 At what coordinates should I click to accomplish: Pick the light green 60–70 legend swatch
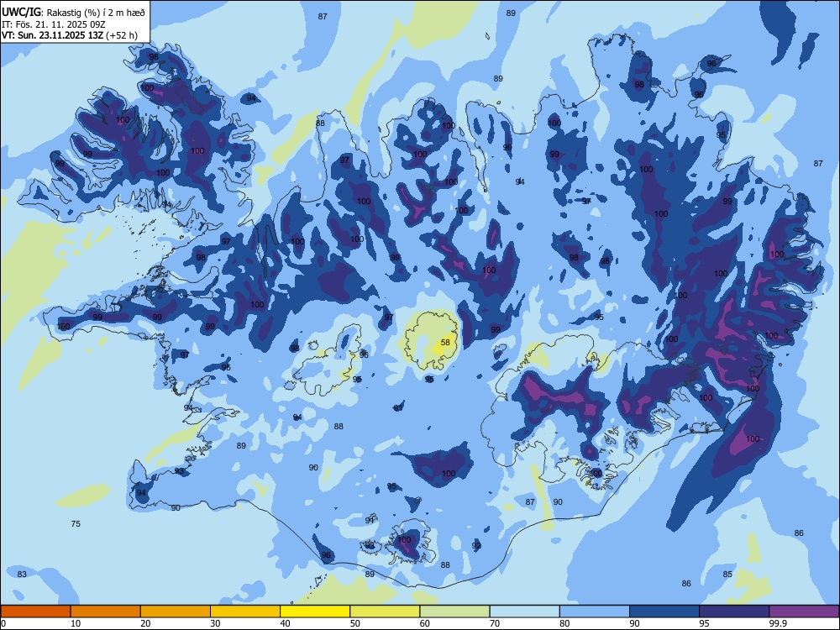pos(454,612)
